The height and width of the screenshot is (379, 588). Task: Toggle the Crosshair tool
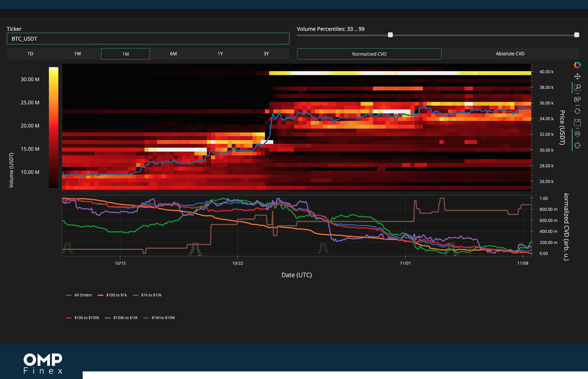[577, 146]
